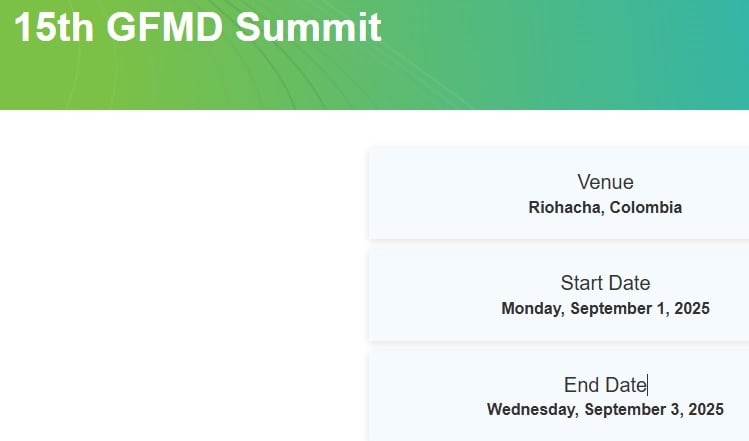This screenshot has width=749, height=441.
Task: Click the "15th GFMD Summit" page heading
Action: point(198,28)
